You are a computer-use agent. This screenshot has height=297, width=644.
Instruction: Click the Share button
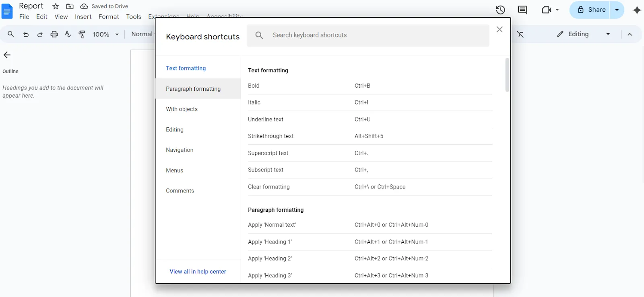(x=590, y=10)
